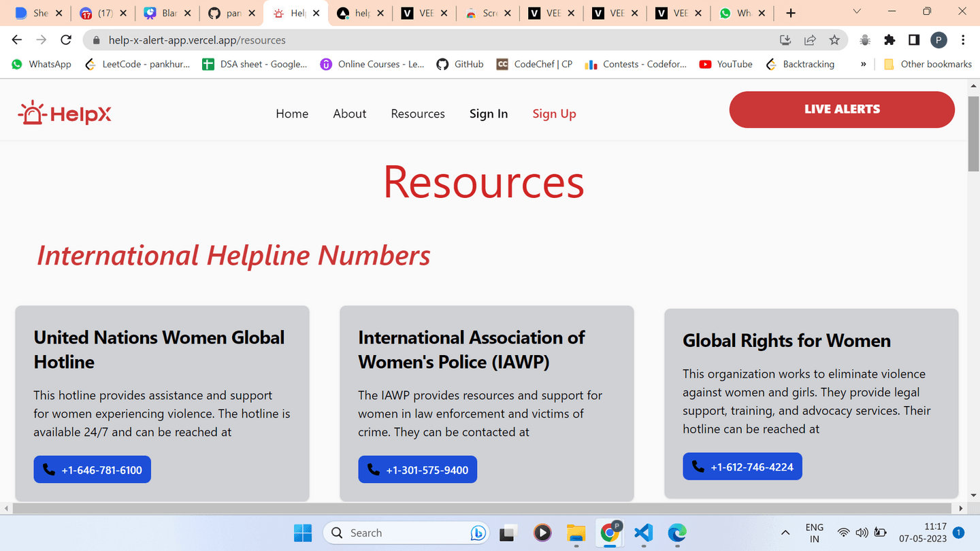Click the Windows taskbar Search box

click(x=407, y=533)
